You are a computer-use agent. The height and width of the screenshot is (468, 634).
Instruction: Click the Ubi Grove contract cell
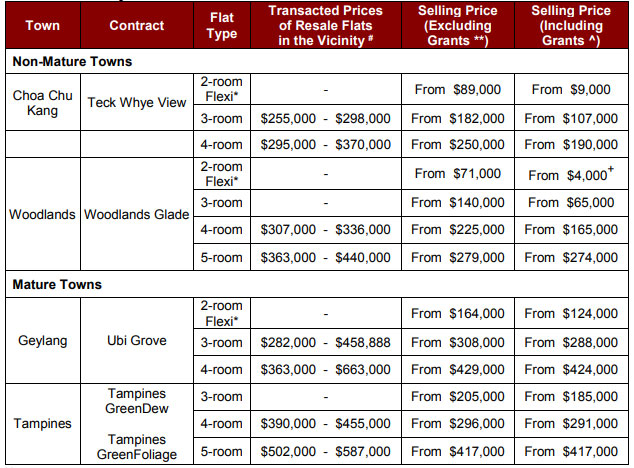click(136, 341)
